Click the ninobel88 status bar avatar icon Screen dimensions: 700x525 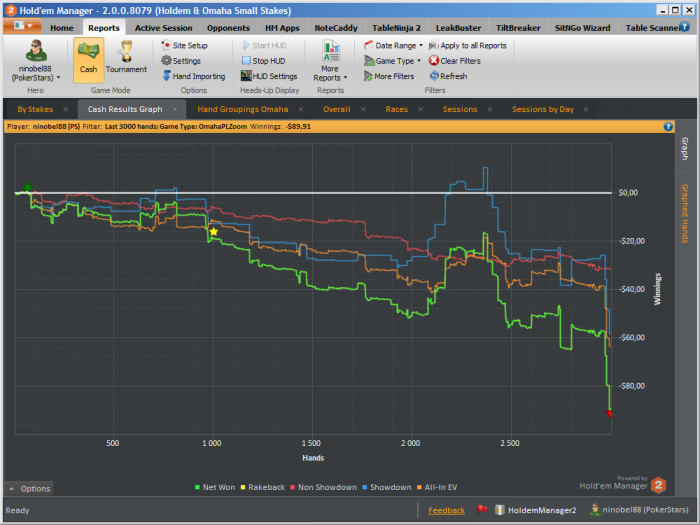595,509
